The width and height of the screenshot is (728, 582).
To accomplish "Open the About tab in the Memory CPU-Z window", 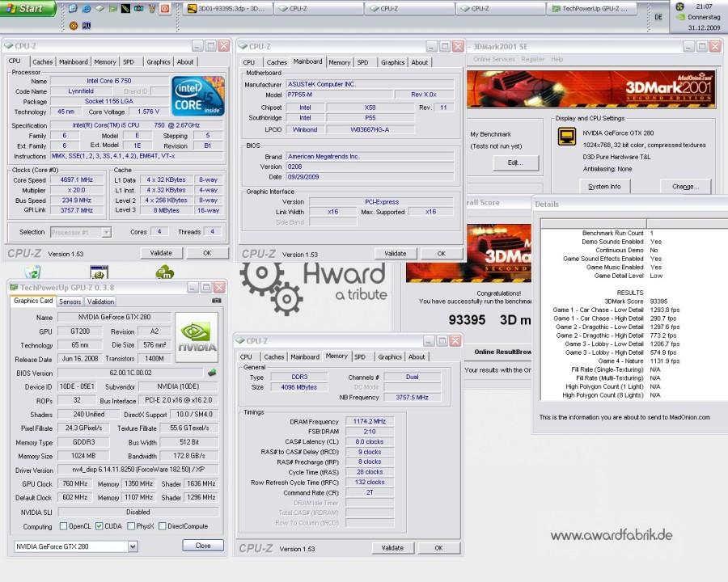I will point(417,356).
